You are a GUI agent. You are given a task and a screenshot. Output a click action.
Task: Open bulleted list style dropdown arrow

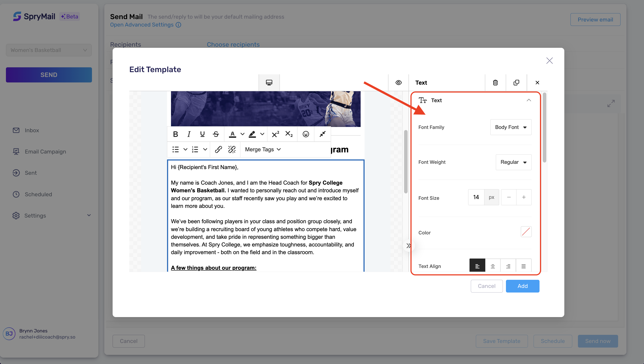[x=185, y=150]
